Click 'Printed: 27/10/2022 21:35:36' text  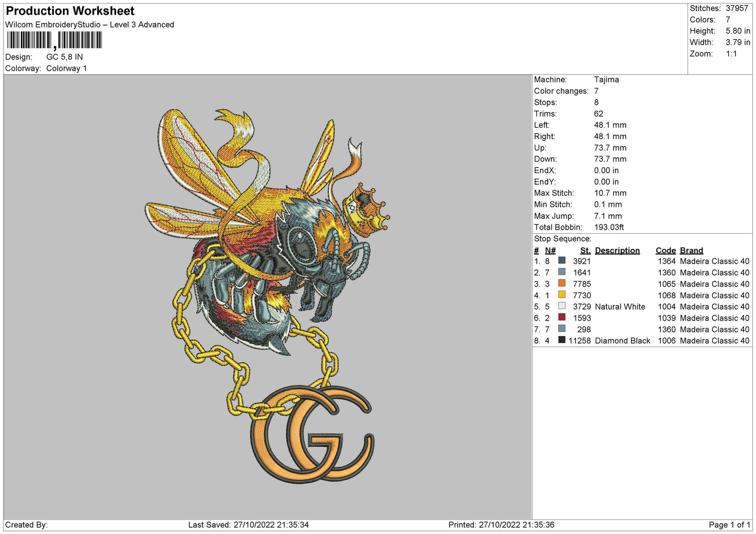pyautogui.click(x=501, y=525)
